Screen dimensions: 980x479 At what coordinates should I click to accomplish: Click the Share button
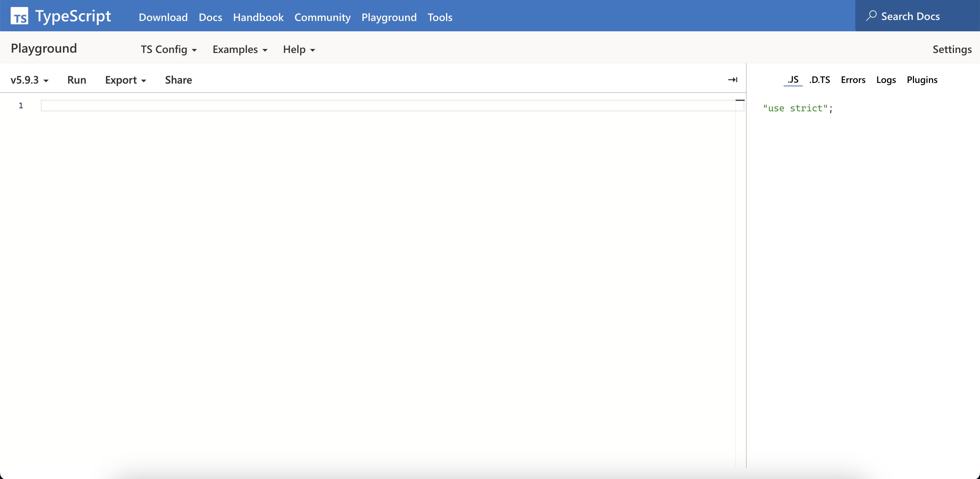tap(178, 80)
